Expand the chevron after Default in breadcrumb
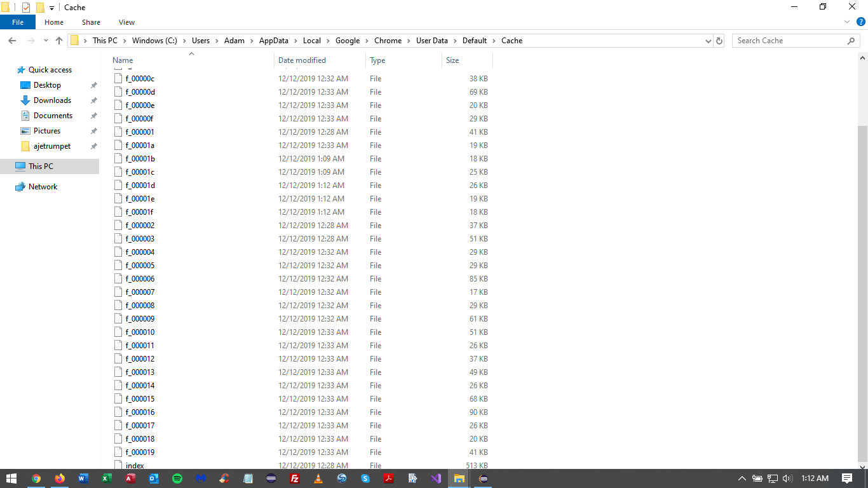Image resolution: width=868 pixels, height=488 pixels. tap(494, 41)
